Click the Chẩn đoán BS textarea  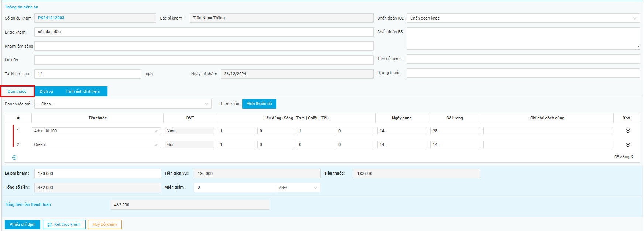tap(523, 38)
